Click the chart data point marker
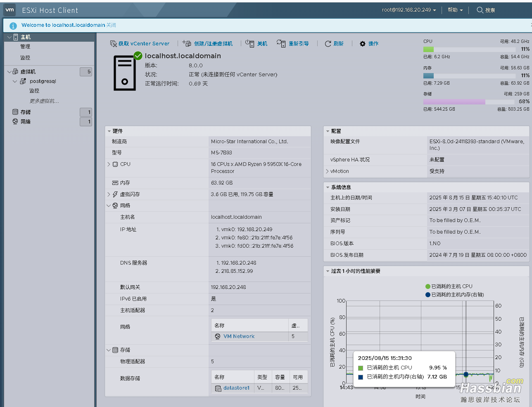532x407 pixels. [466, 374]
